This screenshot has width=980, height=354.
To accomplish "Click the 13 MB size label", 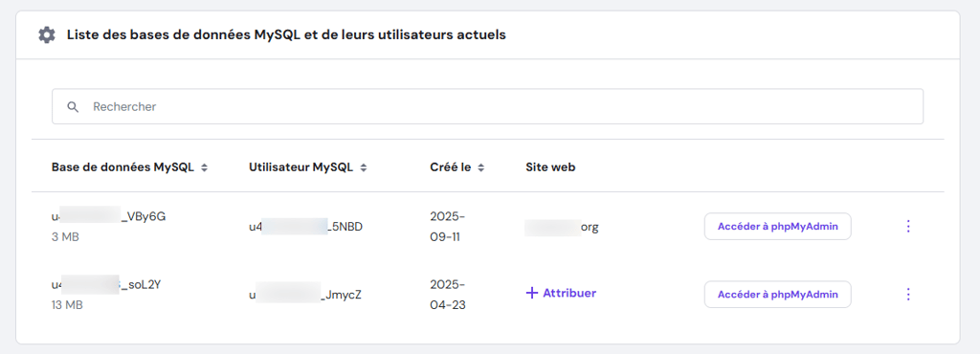I will point(68,305).
